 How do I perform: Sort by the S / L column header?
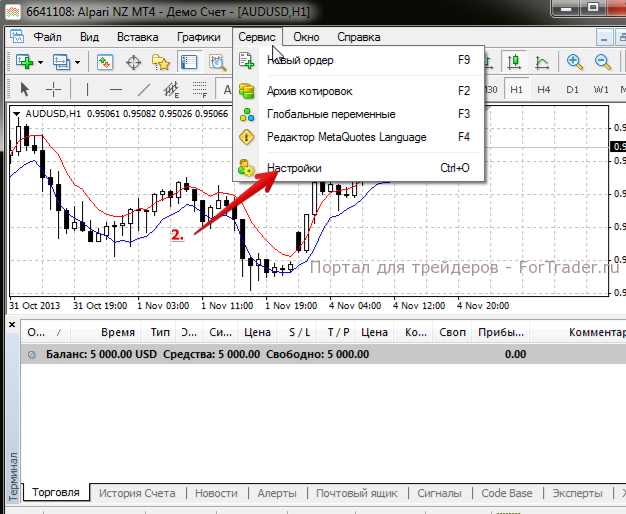coord(299,332)
